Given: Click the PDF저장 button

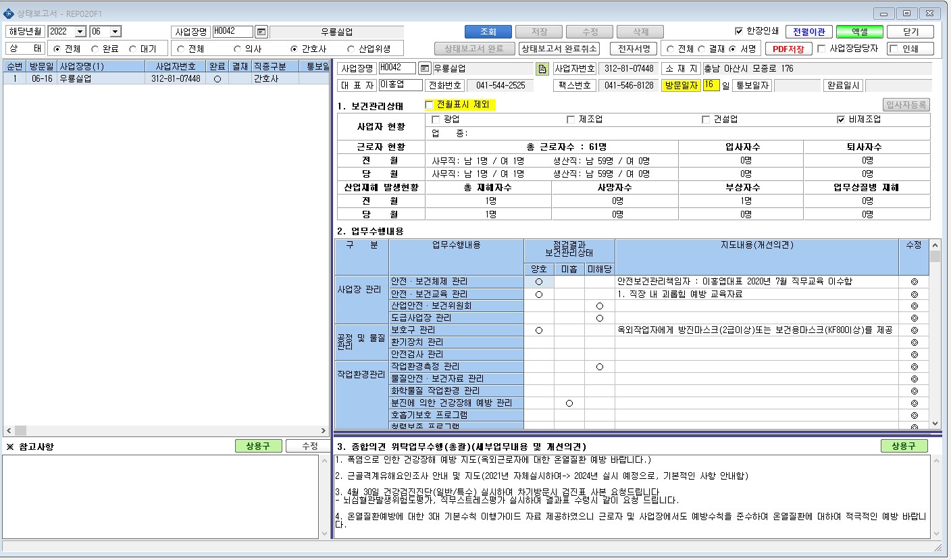Looking at the screenshot, I should pyautogui.click(x=788, y=49).
